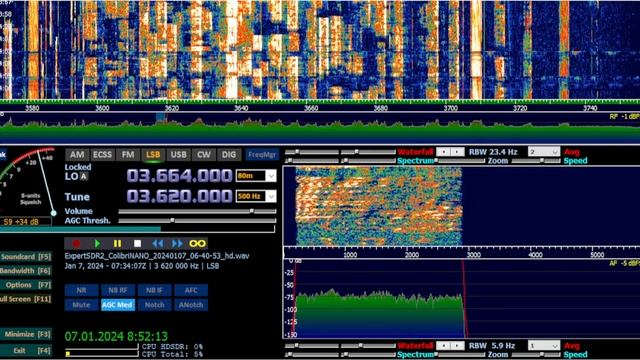640x360 pixels.
Task: Toggle Mute audio
Action: tap(81, 305)
